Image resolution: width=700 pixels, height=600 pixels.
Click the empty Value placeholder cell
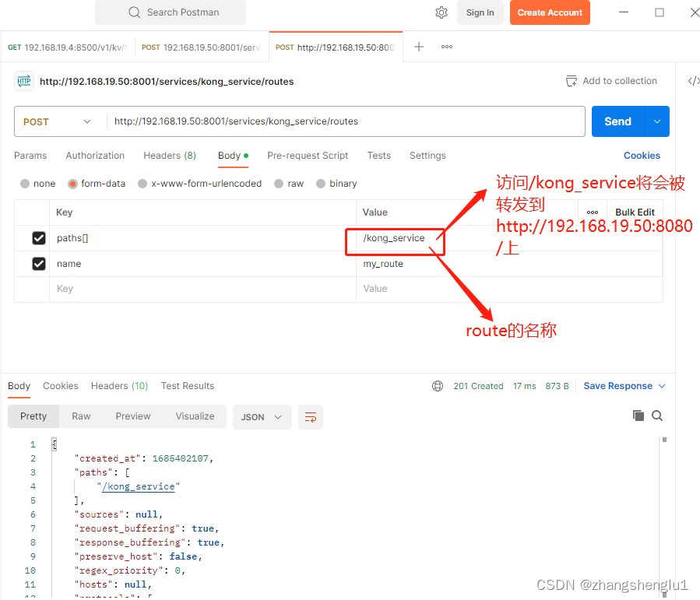pos(509,289)
